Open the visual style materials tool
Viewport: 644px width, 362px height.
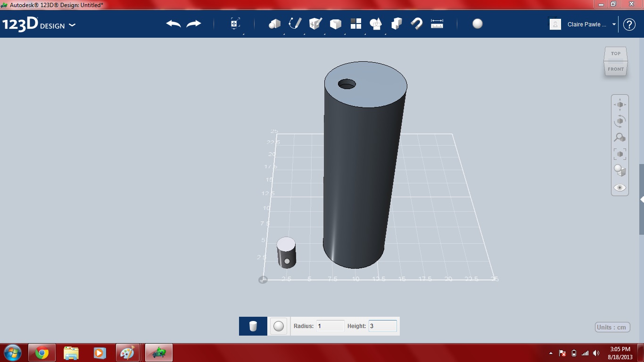[x=619, y=171]
